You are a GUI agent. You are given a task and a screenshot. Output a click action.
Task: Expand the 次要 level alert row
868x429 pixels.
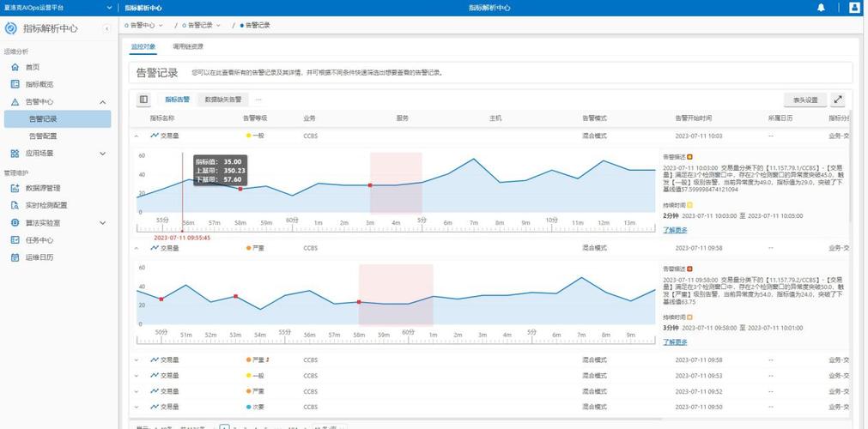[x=136, y=407]
